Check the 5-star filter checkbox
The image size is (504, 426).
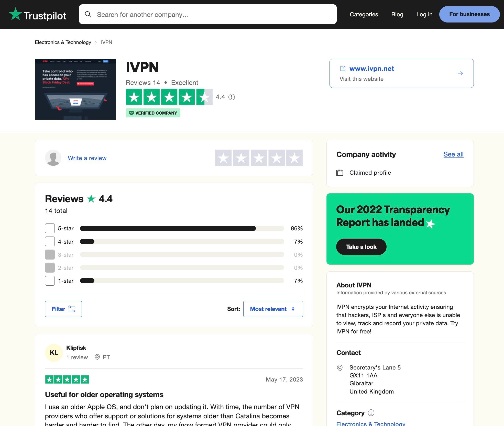pos(50,228)
